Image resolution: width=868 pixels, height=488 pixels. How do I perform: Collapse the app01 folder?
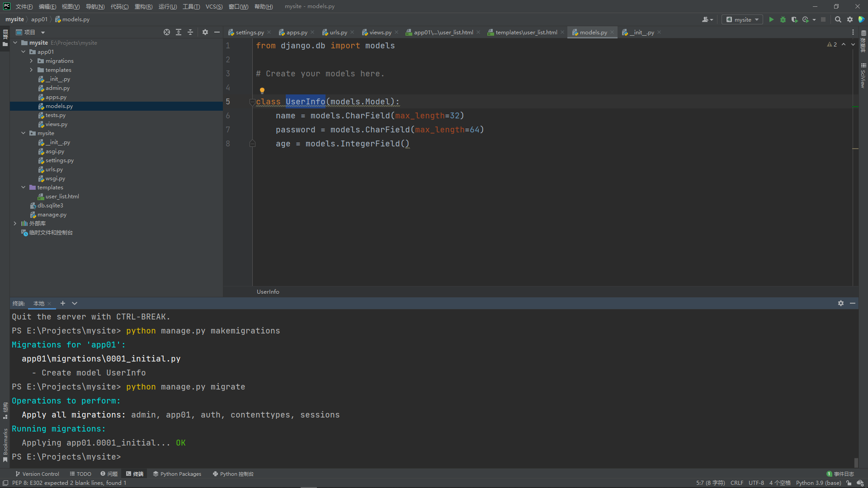pos(24,52)
